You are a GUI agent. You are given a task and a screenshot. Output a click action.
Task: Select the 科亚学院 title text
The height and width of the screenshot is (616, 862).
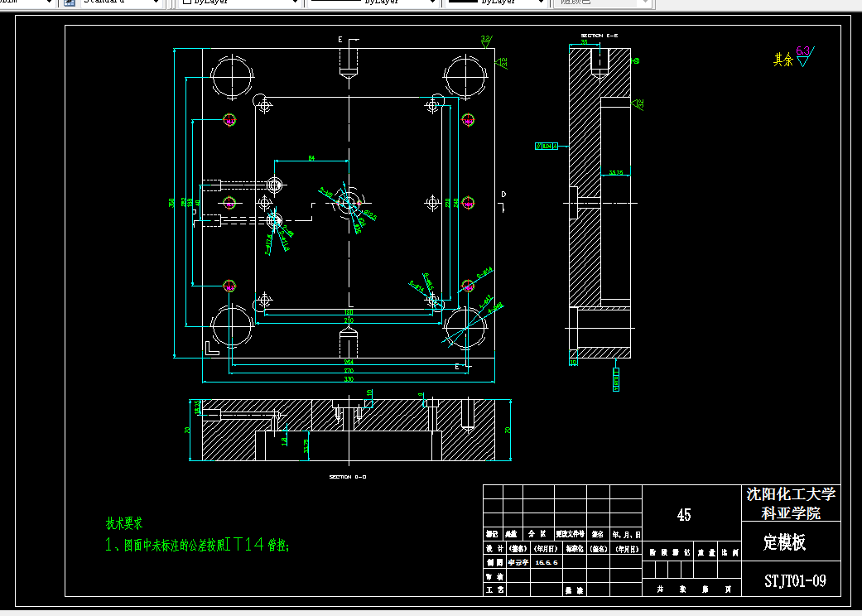tap(791, 513)
